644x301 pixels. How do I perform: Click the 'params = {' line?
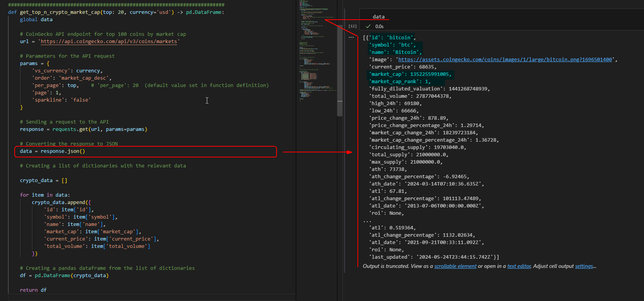pos(35,64)
